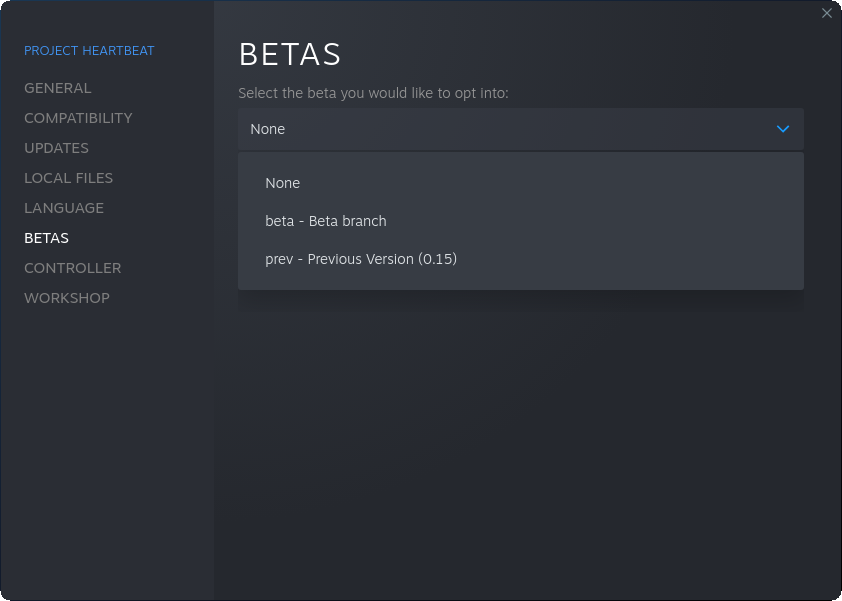Screen dimensions: 842x601
Task: Switch to the WORKSHOP section
Action: pos(67,298)
